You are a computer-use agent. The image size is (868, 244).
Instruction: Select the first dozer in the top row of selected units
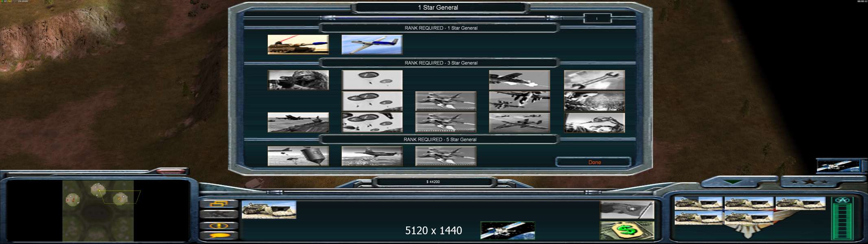[698, 203]
